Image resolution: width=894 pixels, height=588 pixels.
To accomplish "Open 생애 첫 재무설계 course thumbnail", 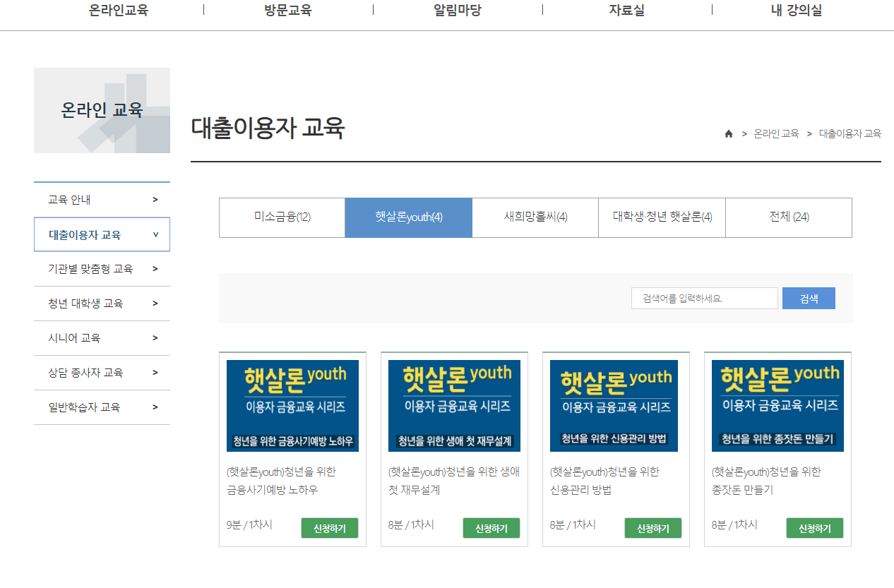I will [x=454, y=406].
